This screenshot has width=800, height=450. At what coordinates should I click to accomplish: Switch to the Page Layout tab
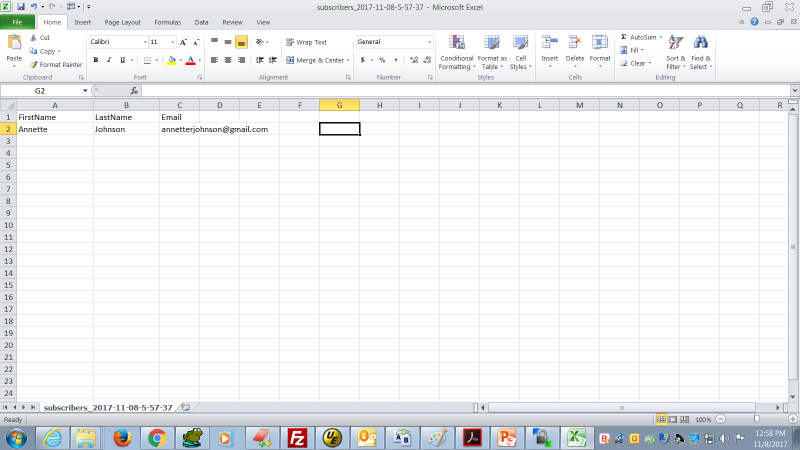coord(122,22)
